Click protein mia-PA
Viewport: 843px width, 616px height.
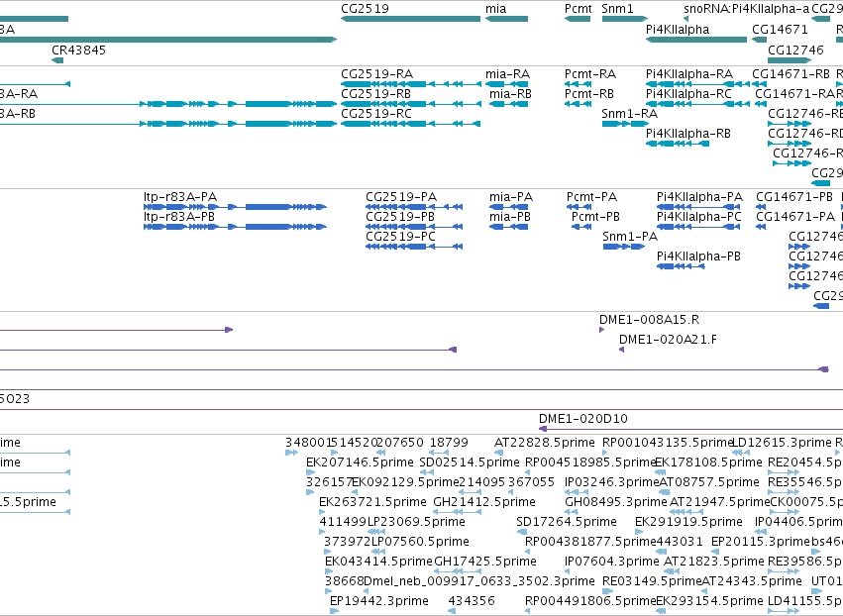(511, 197)
